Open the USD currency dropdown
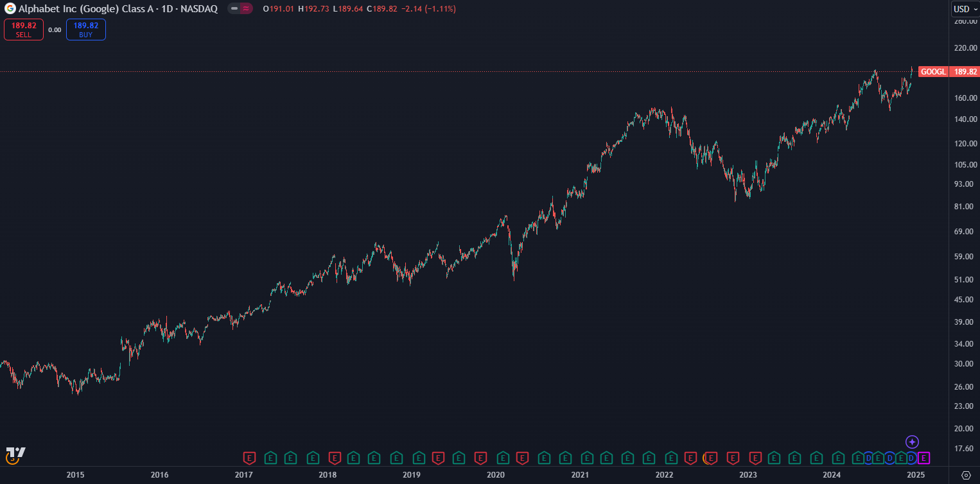Screen dimensions: 980x484 [x=964, y=9]
